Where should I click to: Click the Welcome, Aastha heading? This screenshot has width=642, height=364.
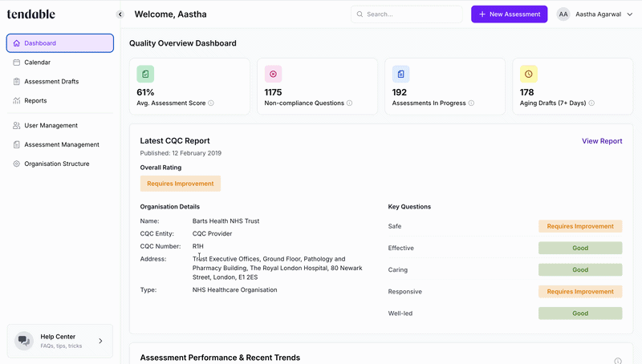coord(170,14)
